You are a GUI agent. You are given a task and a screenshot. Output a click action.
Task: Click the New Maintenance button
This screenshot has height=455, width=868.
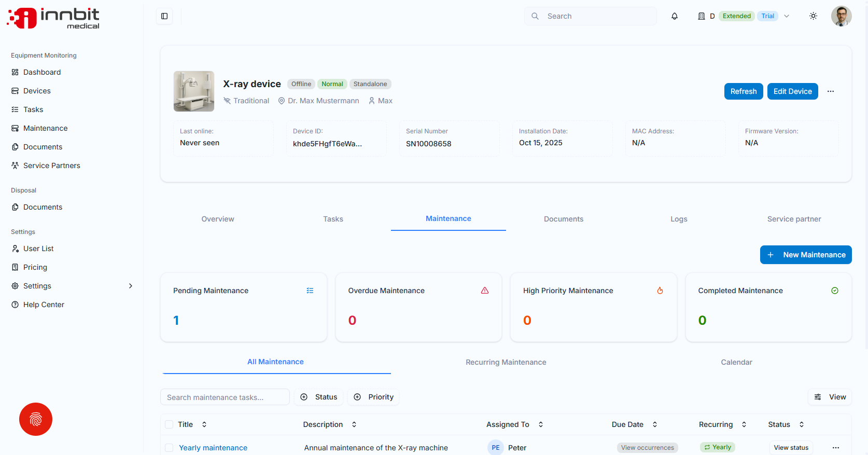click(806, 255)
